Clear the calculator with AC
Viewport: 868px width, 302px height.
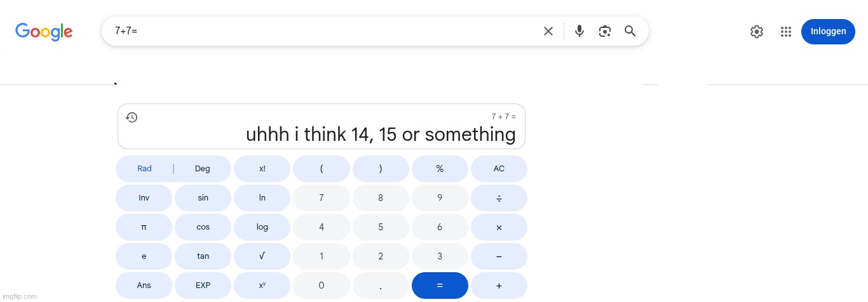point(499,169)
